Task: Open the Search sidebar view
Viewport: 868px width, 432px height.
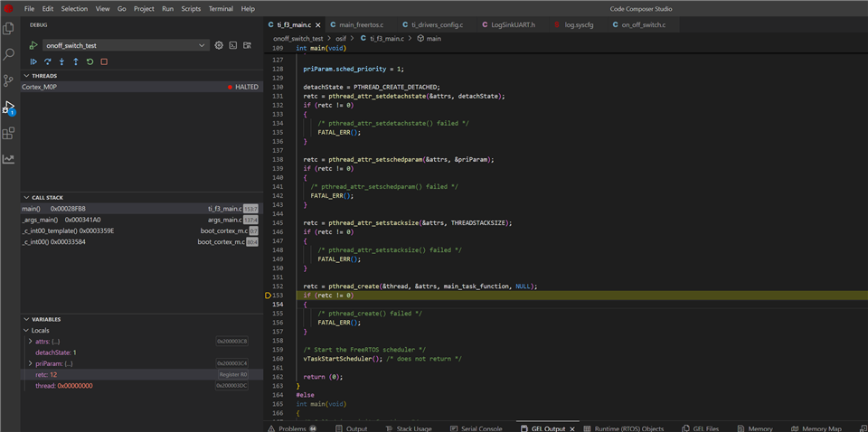Action: pyautogui.click(x=9, y=54)
